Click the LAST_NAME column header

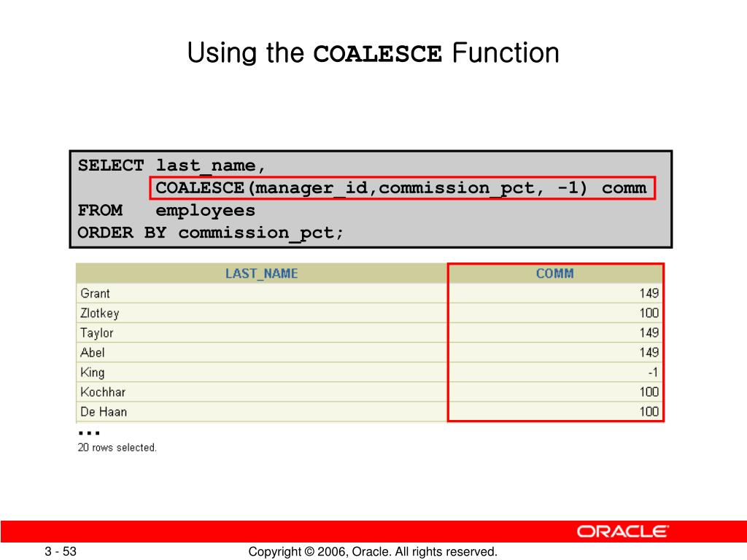(262, 273)
